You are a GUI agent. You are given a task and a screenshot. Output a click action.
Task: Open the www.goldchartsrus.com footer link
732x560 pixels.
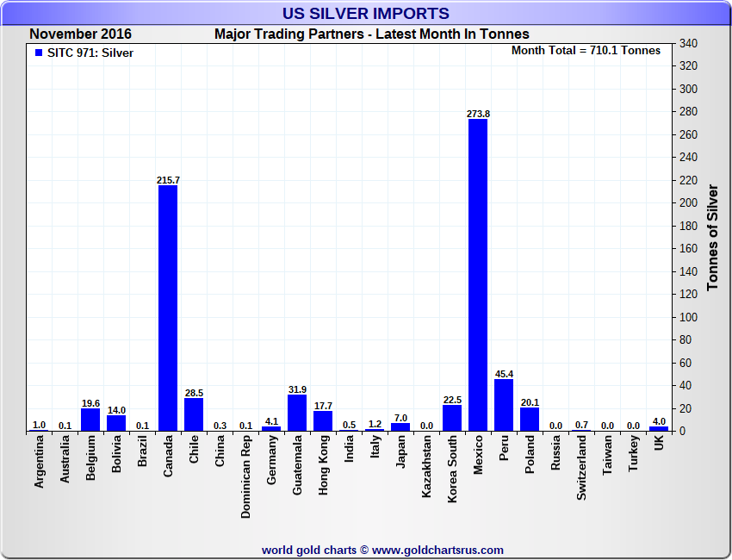(437, 550)
